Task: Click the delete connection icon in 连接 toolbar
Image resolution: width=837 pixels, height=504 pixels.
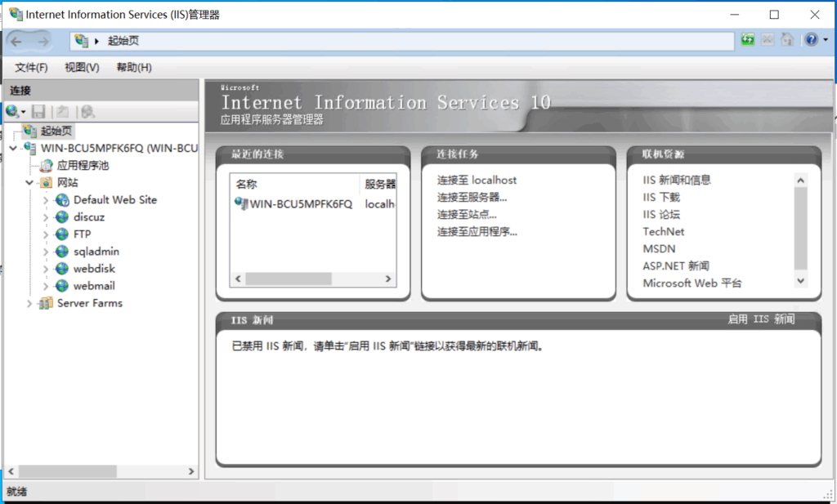Action: coord(87,111)
